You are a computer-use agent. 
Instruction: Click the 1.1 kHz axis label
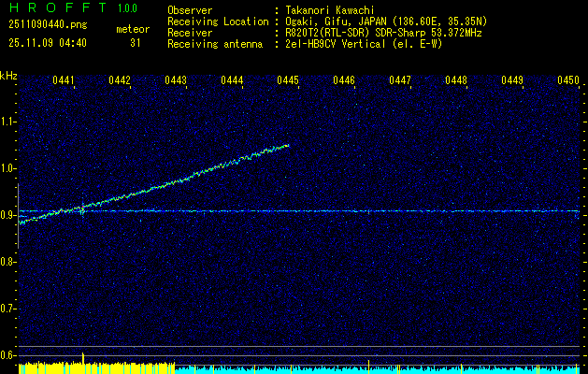click(x=8, y=122)
